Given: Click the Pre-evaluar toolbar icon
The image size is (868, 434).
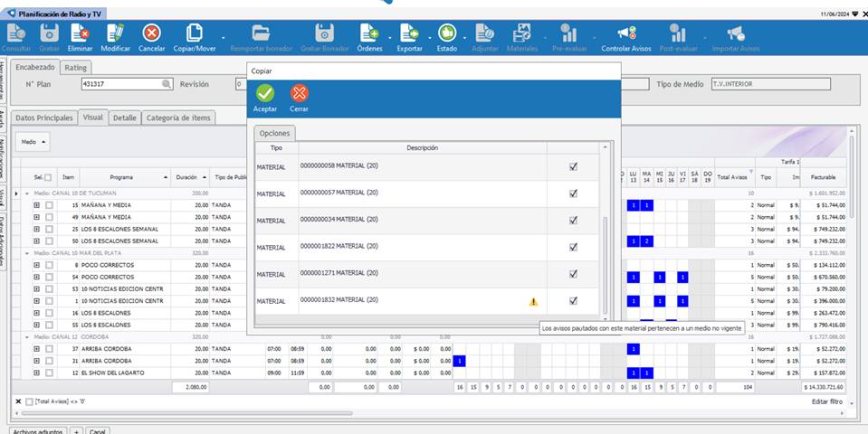Looking at the screenshot, I should [x=568, y=33].
